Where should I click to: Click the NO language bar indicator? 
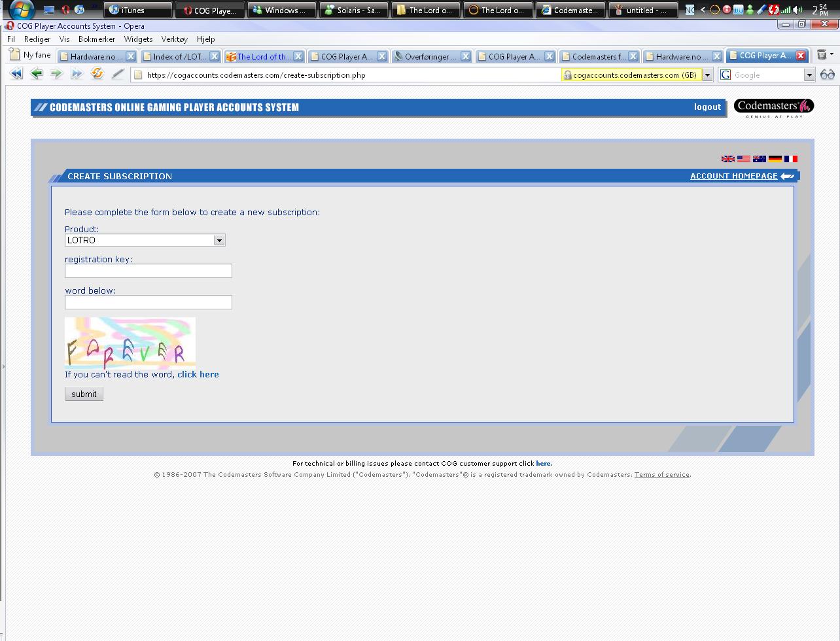[690, 10]
